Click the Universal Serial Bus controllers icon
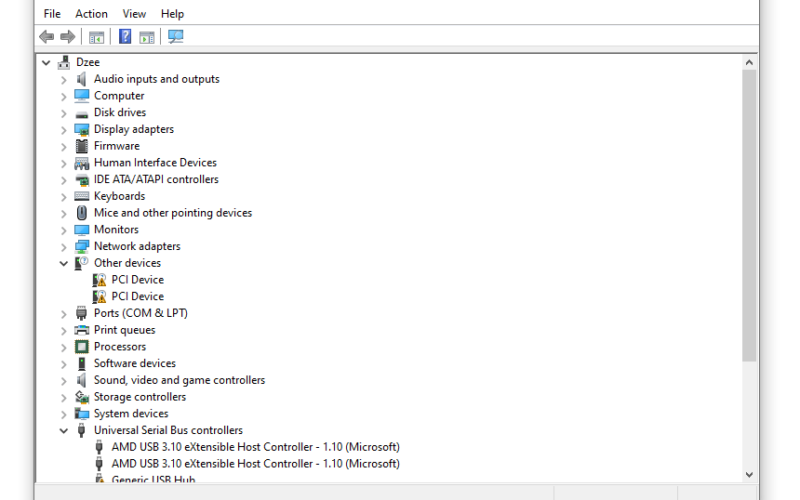The image size is (800, 500). point(82,431)
